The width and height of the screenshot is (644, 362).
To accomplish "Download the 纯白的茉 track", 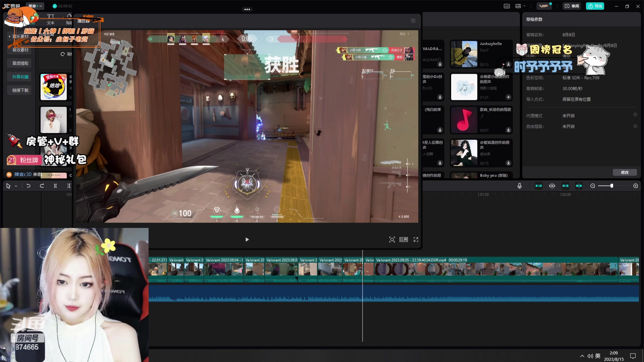I will click(x=440, y=130).
